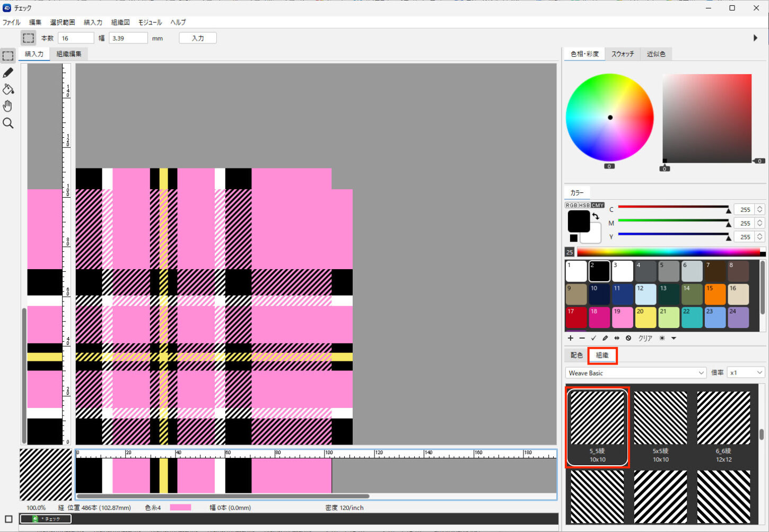Click the swap foreground/background colors arrow

[x=596, y=216]
